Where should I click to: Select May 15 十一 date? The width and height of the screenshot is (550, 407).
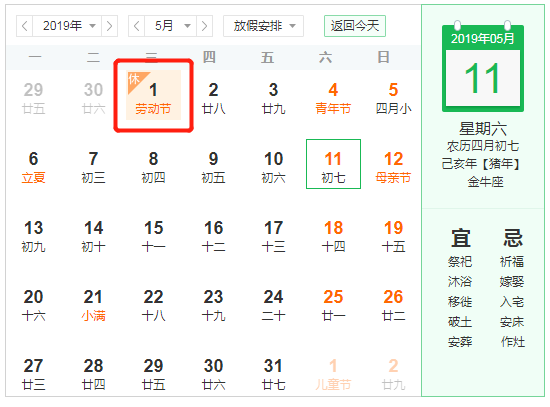[153, 236]
